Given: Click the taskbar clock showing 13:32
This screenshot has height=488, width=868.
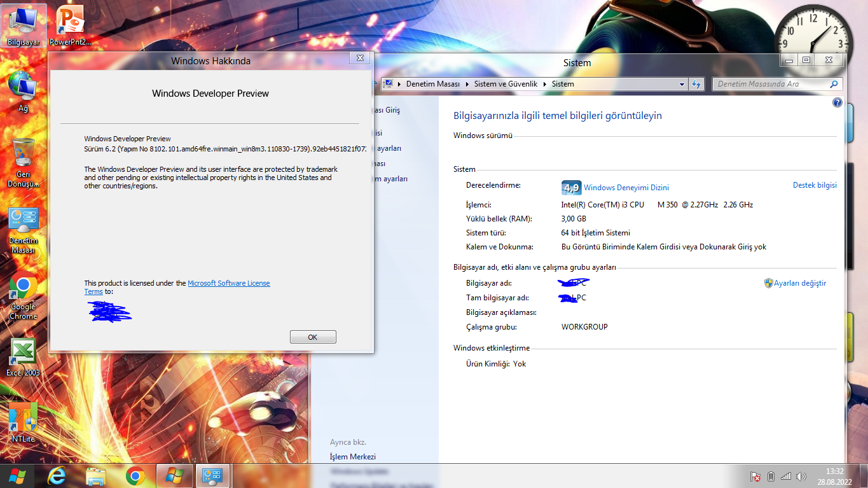Looking at the screenshot, I should click(834, 476).
